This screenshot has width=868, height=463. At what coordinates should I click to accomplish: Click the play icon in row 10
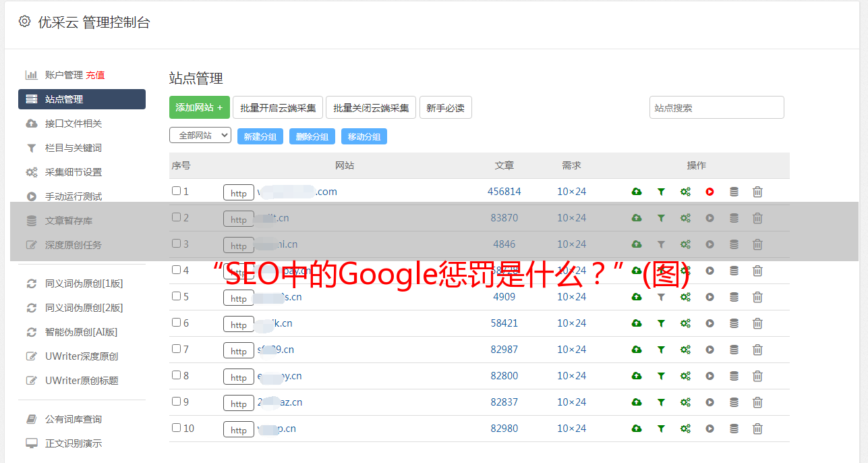tap(710, 429)
